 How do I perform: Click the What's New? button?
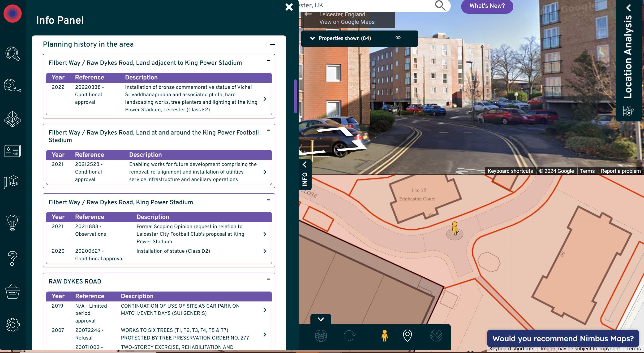[487, 6]
